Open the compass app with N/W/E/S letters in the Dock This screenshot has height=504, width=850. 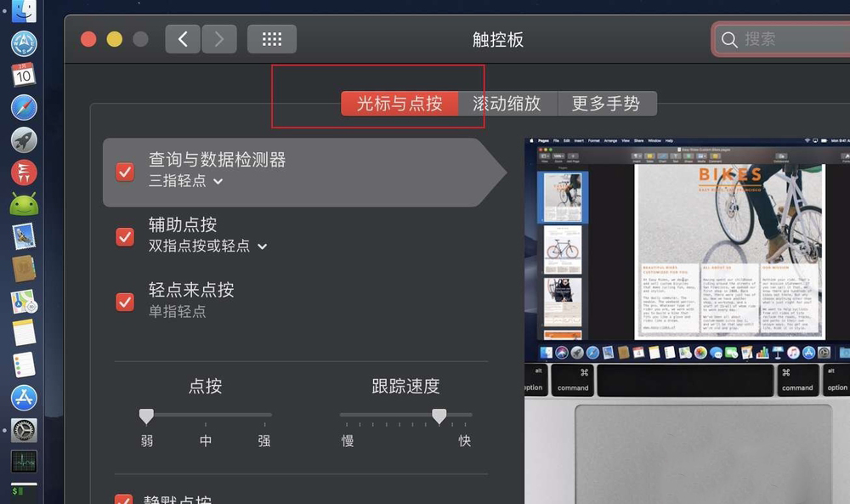[x=24, y=44]
